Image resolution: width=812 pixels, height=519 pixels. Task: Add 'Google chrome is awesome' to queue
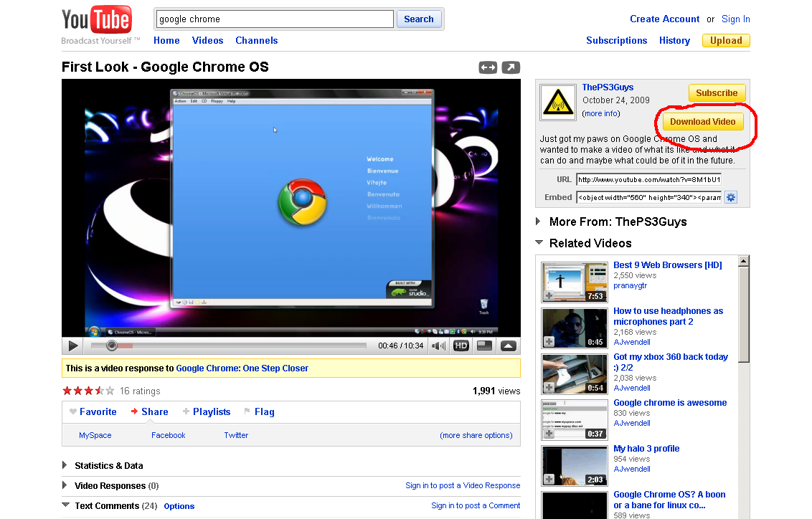click(549, 434)
